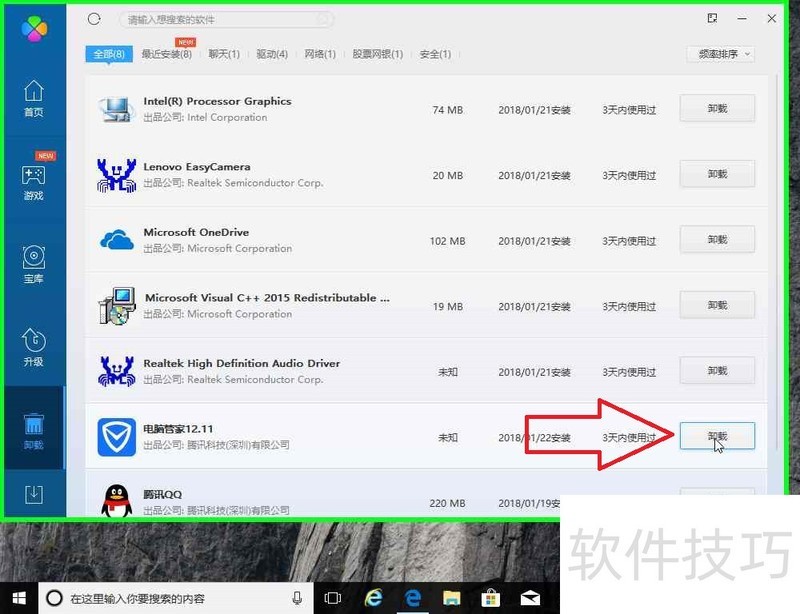800x614 pixels.
Task: Uninstall Microsoft Visual C++ 2015 Redistributable
Action: coord(717,305)
